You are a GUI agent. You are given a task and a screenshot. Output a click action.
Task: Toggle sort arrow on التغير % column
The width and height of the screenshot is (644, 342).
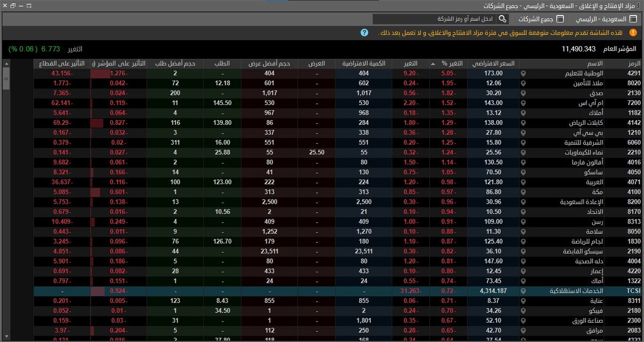[x=434, y=64]
